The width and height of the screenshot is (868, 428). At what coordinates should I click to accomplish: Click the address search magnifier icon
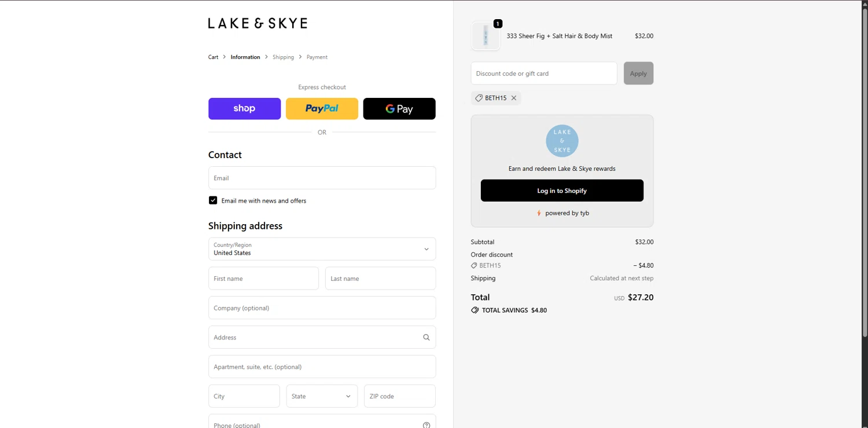click(x=426, y=337)
